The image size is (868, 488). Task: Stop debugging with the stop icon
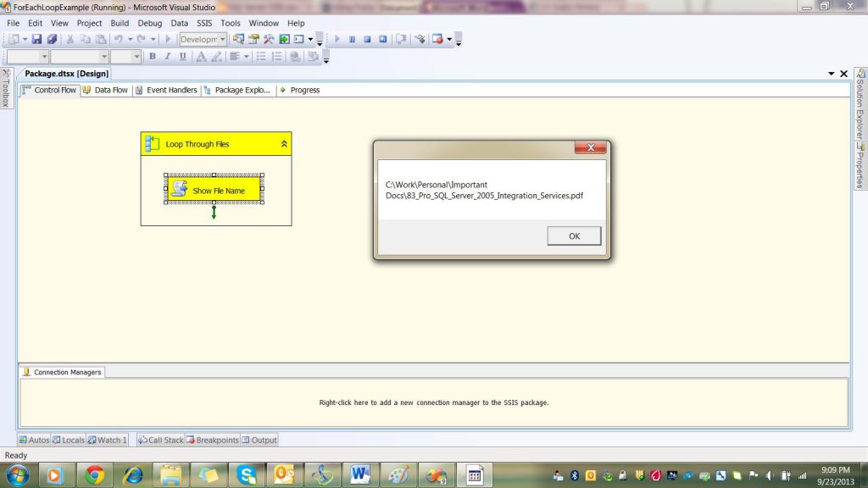pos(367,39)
